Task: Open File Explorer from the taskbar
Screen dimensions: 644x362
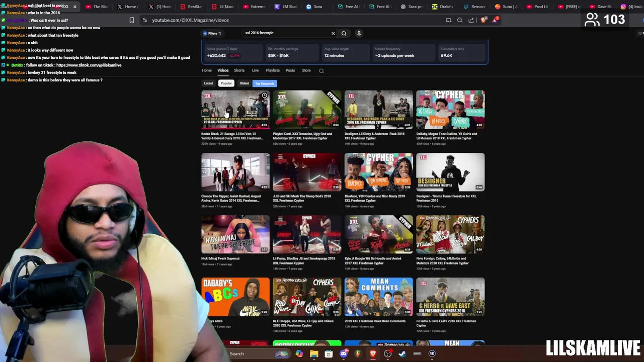Action: (x=314, y=353)
